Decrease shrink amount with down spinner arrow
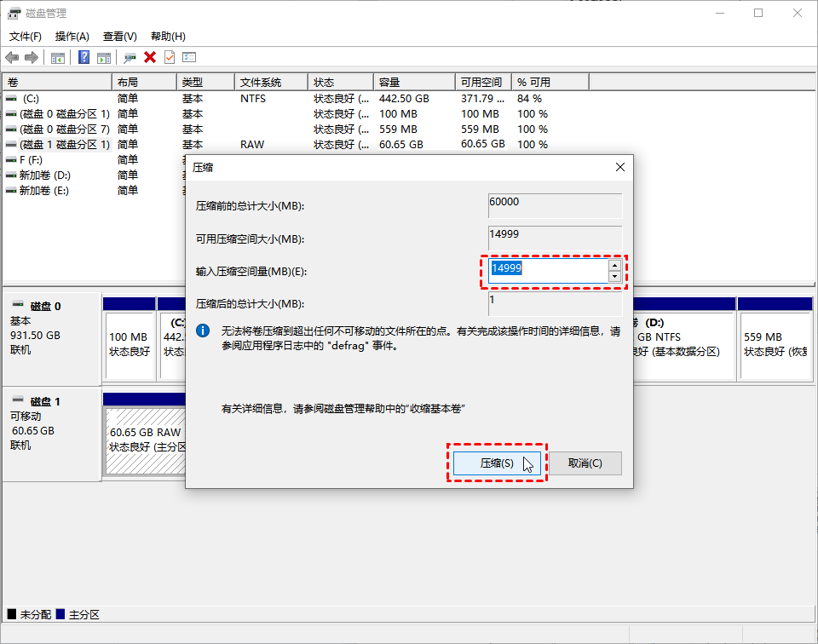The image size is (818, 644). (x=614, y=277)
